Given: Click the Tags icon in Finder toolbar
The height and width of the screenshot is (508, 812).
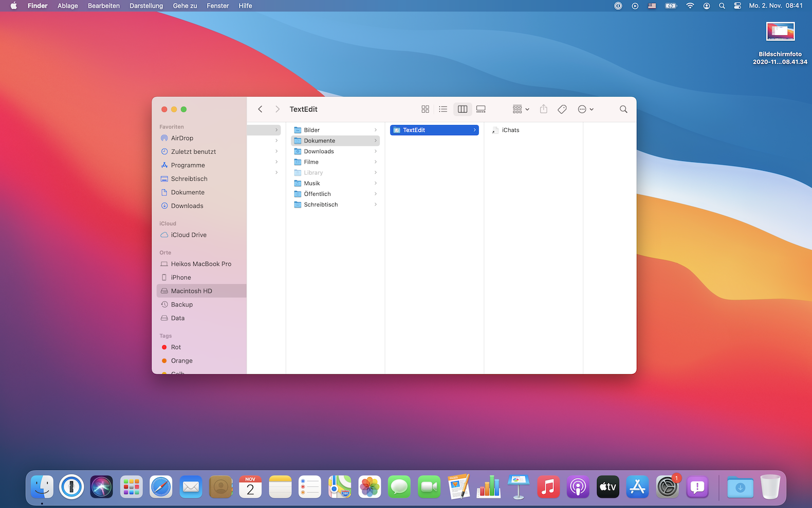Looking at the screenshot, I should [x=562, y=109].
